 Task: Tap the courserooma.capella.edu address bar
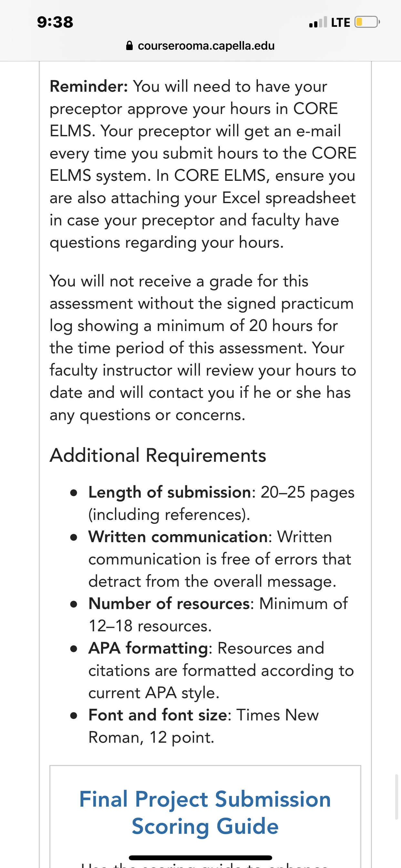coord(200,46)
